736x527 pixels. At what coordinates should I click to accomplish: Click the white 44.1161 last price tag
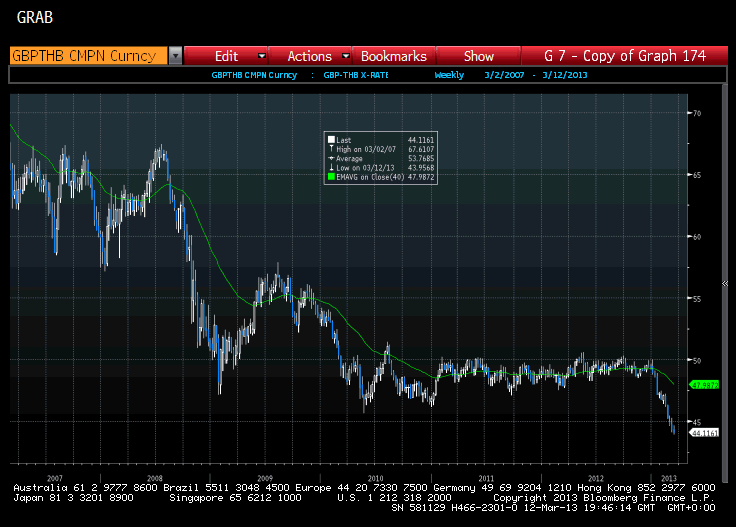(x=704, y=433)
